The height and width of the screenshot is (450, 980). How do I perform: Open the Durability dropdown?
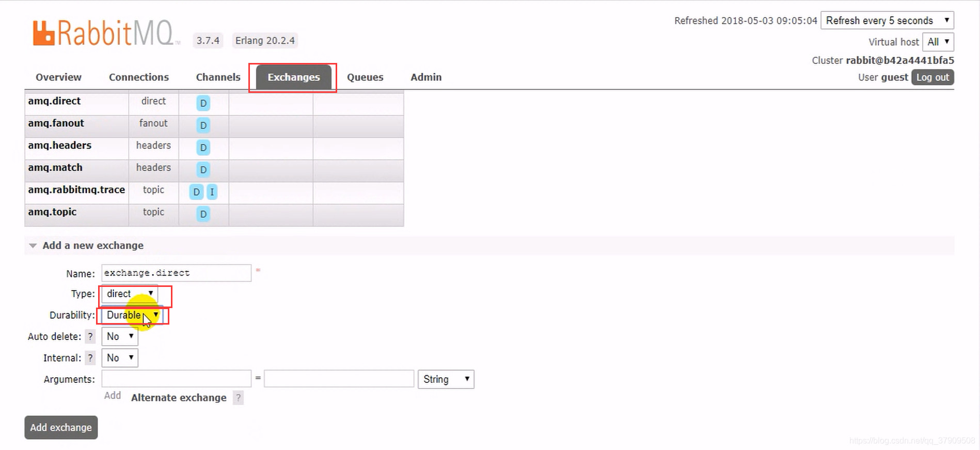click(x=132, y=315)
